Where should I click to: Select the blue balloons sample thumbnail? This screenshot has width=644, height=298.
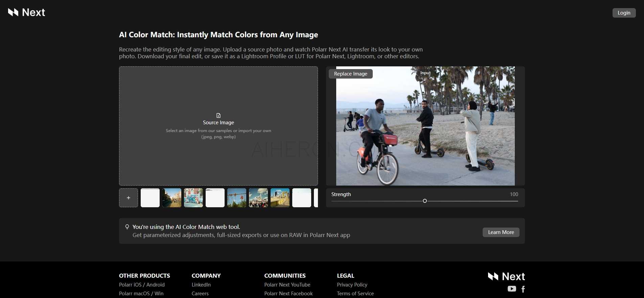(x=193, y=198)
